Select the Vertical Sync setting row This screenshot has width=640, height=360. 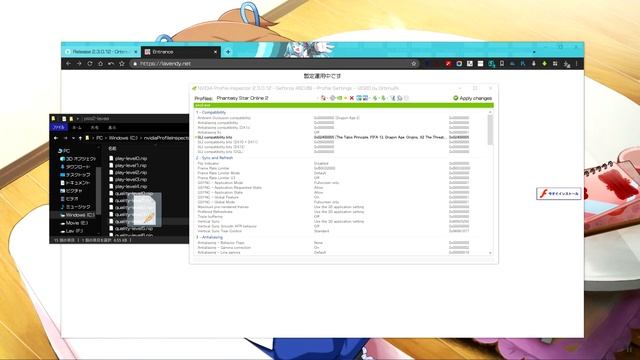point(341,221)
